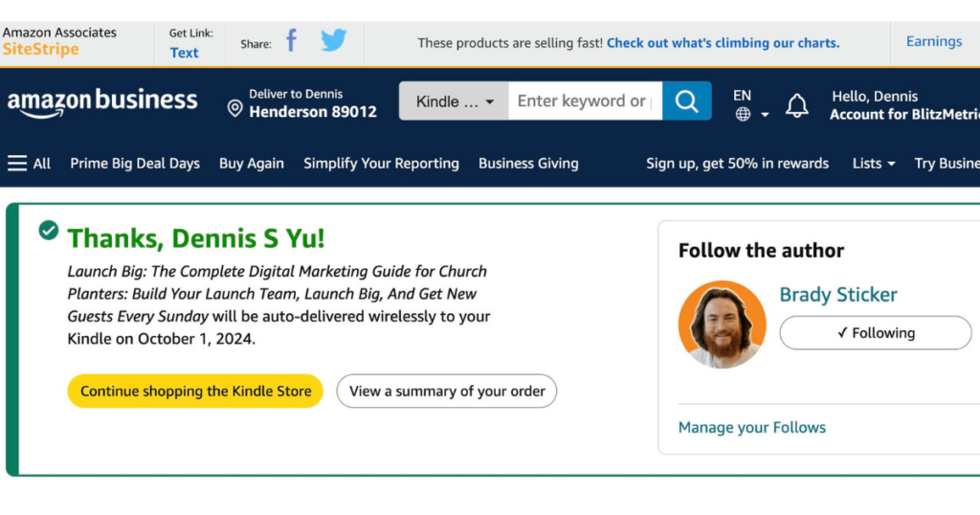The height and width of the screenshot is (515, 980).
Task: Open the All hamburger menu icon
Action: (x=17, y=163)
